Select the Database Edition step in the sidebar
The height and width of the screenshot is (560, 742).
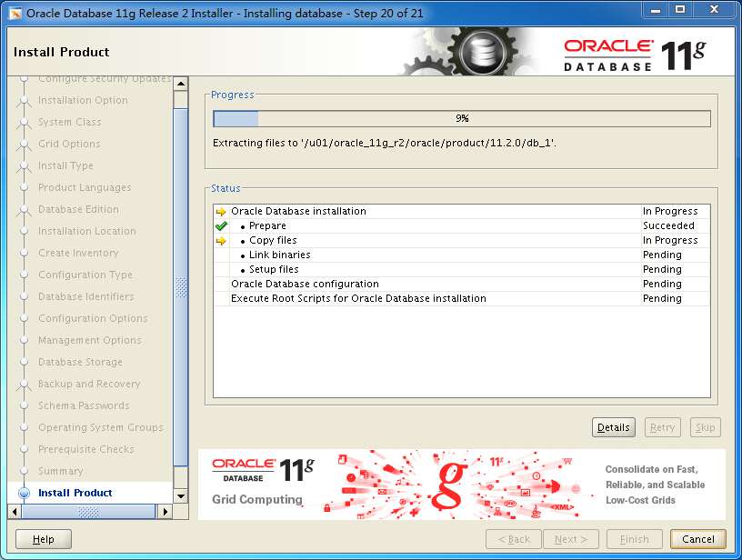pos(77,209)
